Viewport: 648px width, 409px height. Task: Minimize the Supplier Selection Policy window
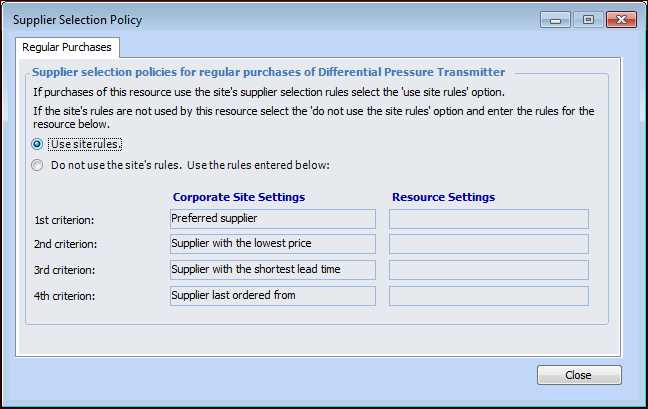click(x=555, y=19)
